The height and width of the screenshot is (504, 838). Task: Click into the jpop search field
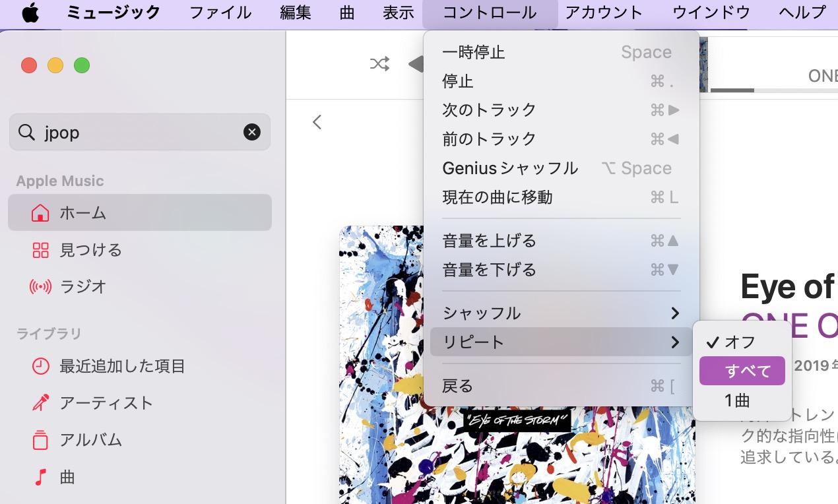pos(140,132)
